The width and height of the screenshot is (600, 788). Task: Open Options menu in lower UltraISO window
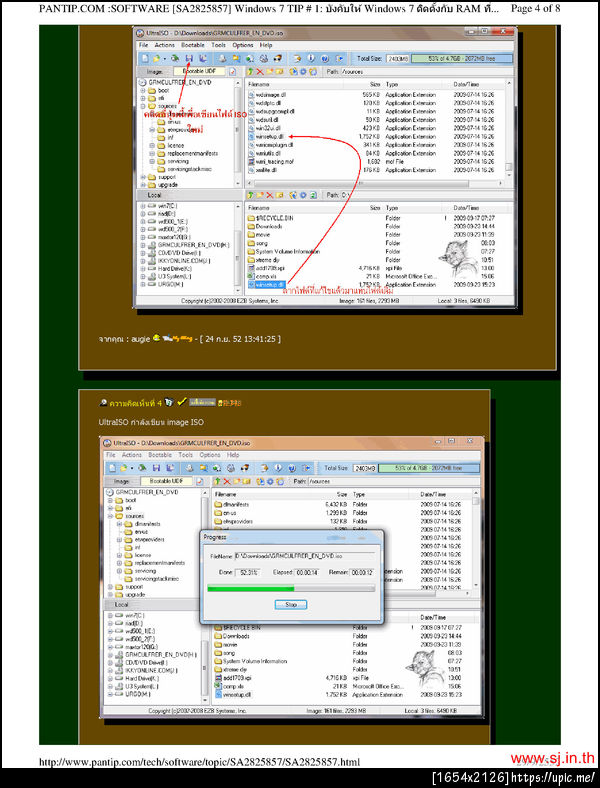click(210, 455)
